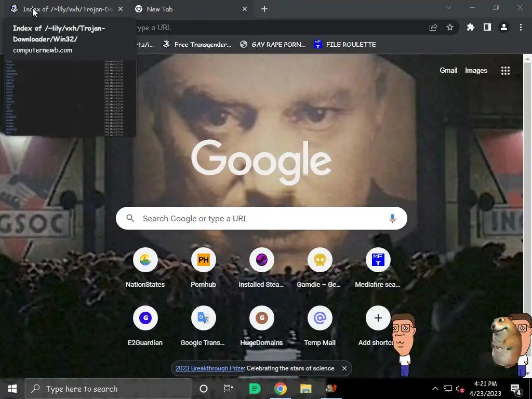
Task: Open the HugeDomains shortcut
Action: (x=261, y=326)
